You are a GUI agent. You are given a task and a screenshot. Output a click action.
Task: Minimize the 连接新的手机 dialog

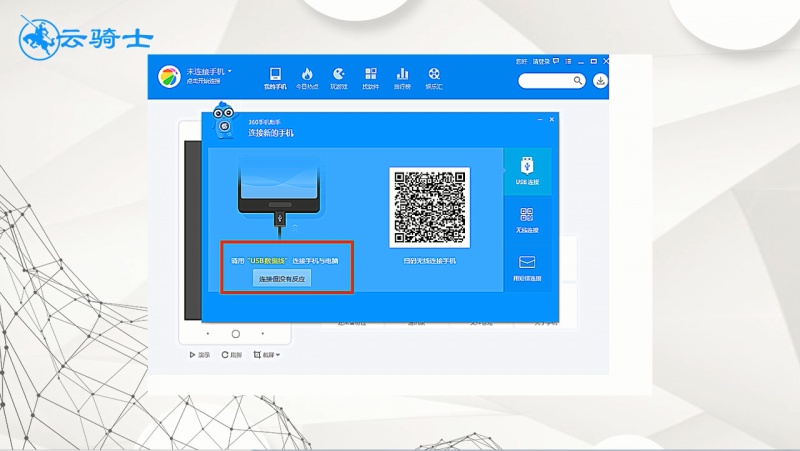coord(540,119)
